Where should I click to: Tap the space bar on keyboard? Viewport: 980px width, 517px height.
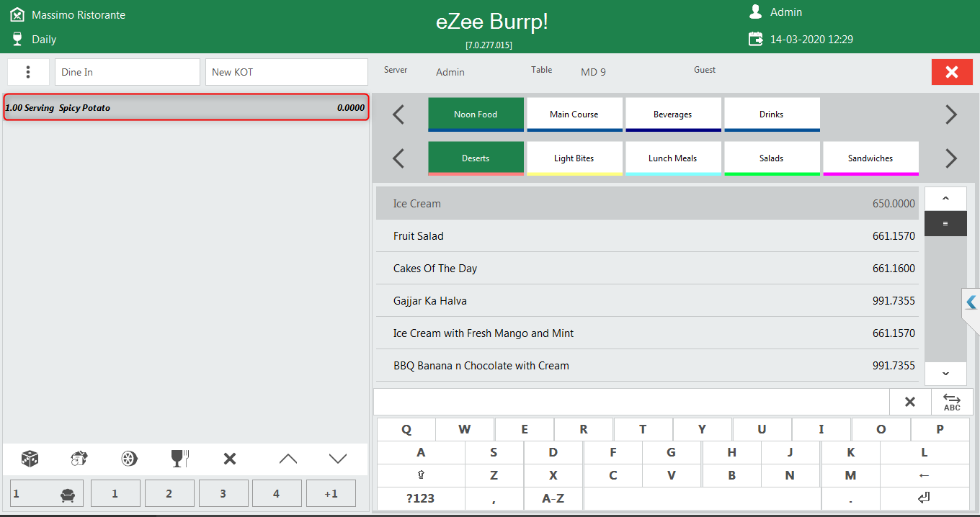[x=703, y=498]
